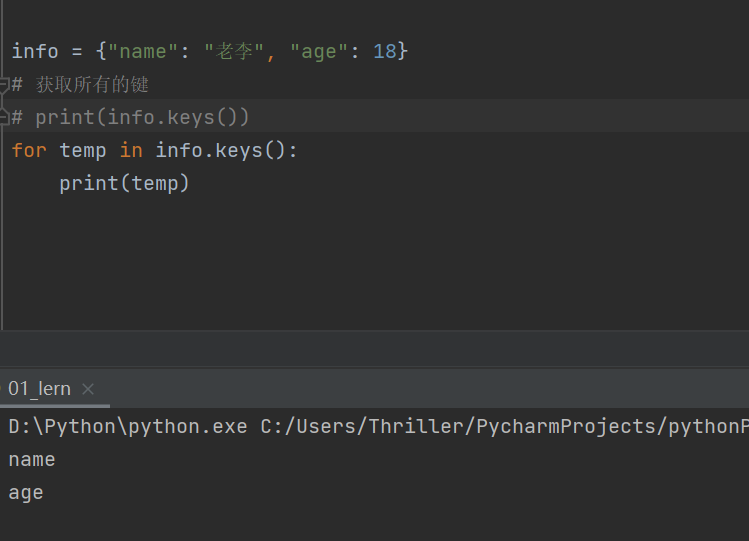This screenshot has height=541, width=749.
Task: Collapse the comment block fold marker at '# 获取所有的键'
Action: (4, 85)
